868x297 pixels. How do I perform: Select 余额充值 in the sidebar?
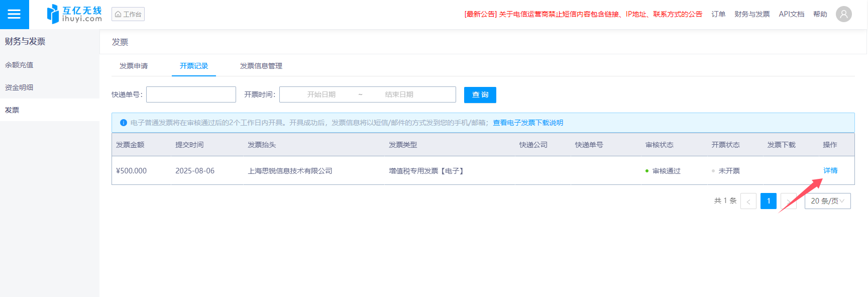(x=19, y=65)
